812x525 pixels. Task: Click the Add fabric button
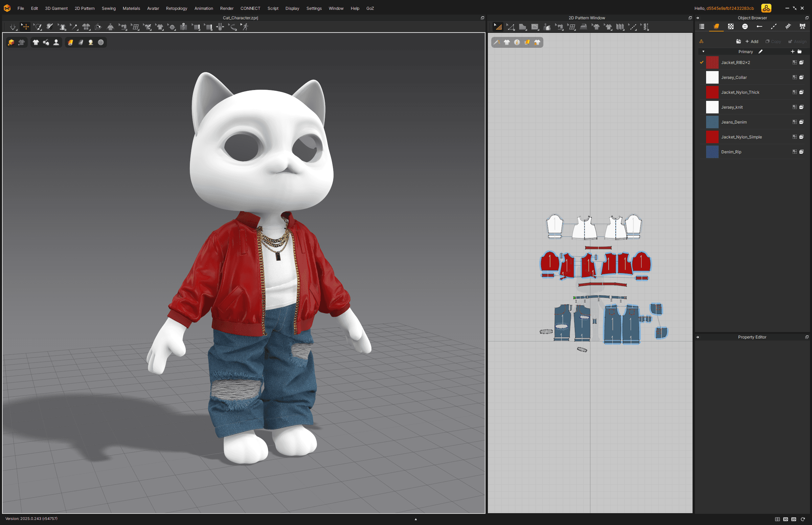(752, 42)
